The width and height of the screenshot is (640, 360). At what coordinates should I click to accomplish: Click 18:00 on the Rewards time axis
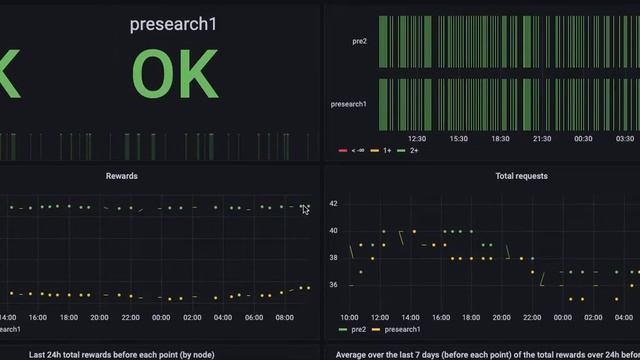[69, 317]
